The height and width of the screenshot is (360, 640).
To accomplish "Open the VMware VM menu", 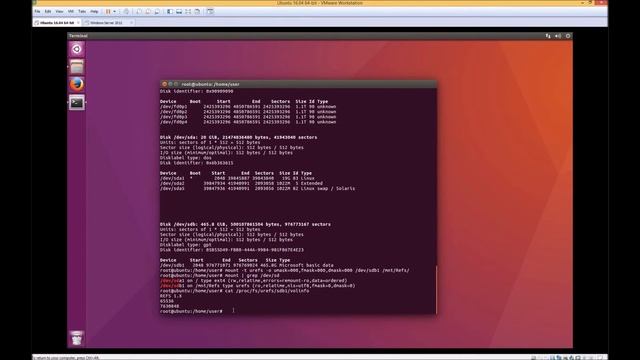I will coord(71,11).
